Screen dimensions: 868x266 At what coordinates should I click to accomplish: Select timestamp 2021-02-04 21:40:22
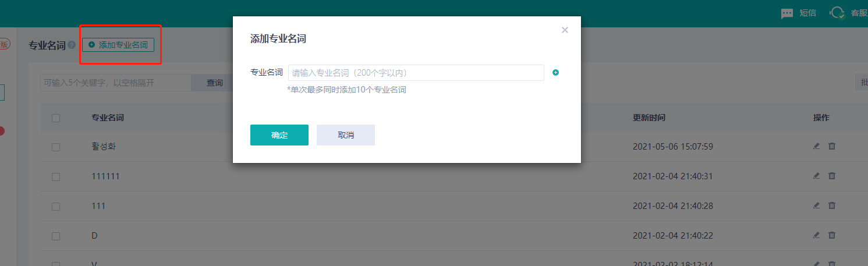tap(673, 236)
